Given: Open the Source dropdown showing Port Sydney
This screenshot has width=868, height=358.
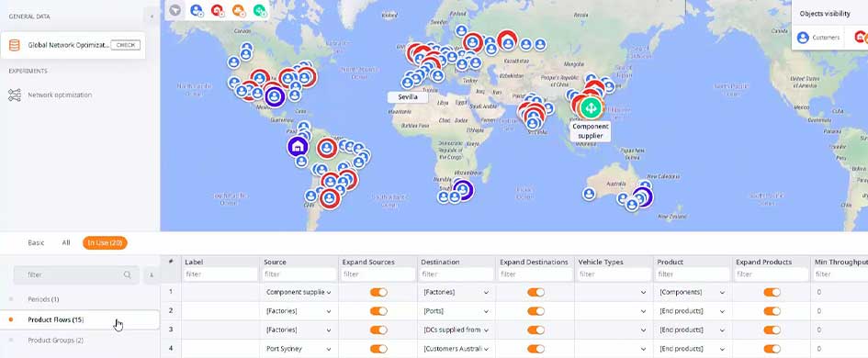Looking at the screenshot, I should click(x=299, y=349).
